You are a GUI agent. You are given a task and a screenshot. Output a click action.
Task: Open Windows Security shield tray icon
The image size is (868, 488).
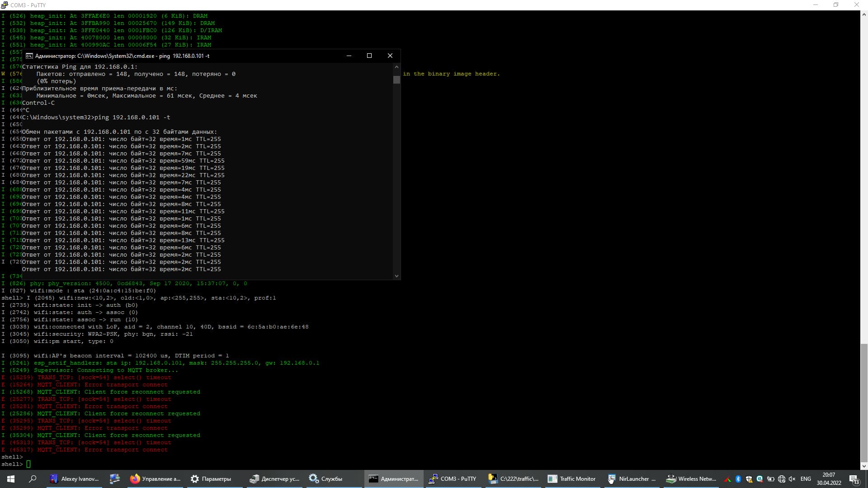tap(749, 479)
